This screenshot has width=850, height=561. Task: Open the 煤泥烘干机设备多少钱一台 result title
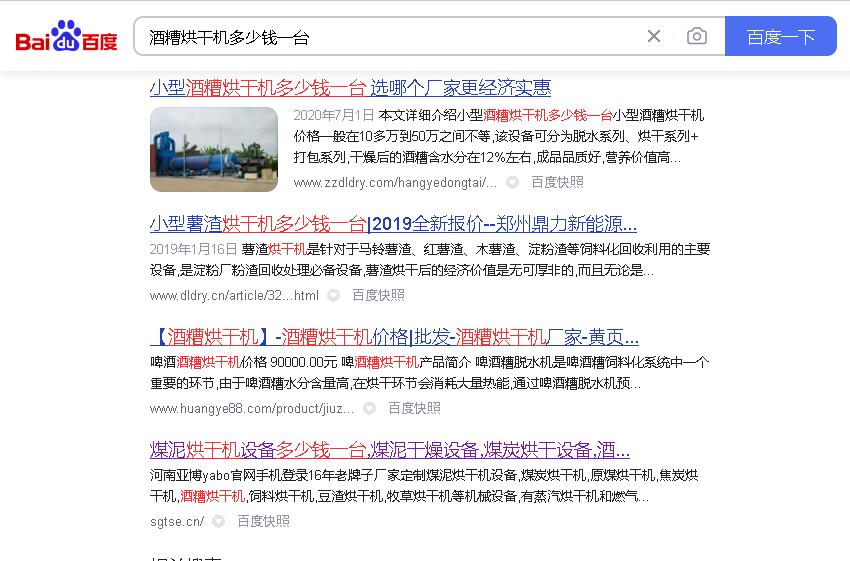389,449
